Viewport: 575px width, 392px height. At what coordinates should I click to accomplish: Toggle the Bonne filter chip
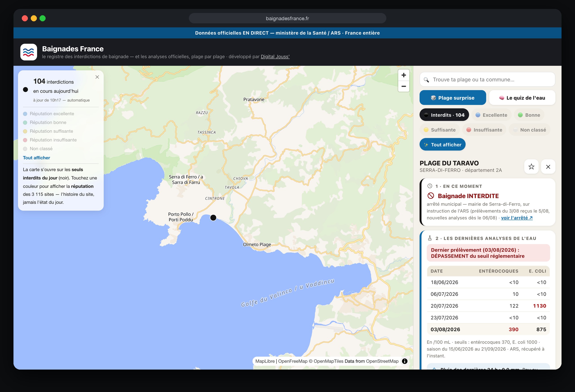[529, 115]
